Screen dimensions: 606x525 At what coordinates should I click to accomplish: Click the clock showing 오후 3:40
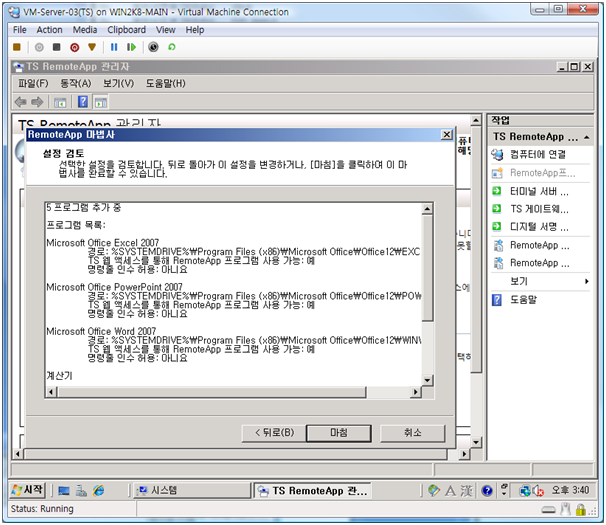570,490
